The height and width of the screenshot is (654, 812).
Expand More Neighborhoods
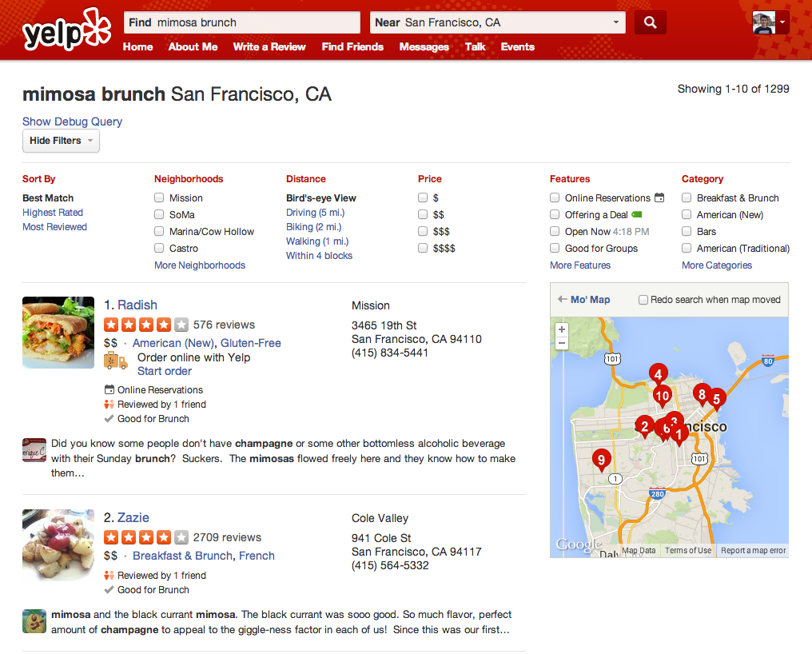pos(200,265)
